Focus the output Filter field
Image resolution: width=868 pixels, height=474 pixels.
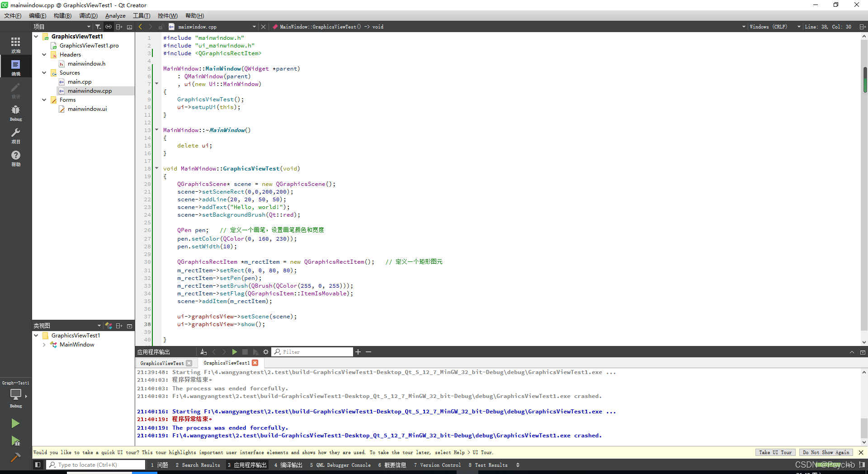click(312, 352)
